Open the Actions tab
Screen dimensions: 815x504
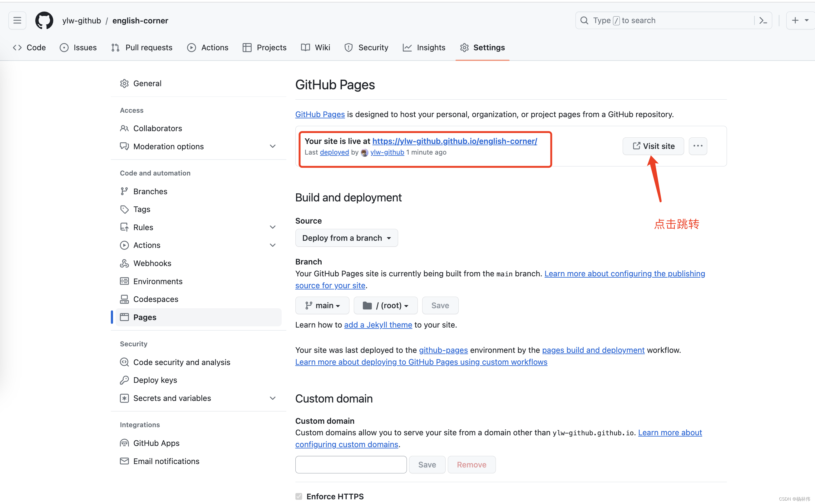click(x=208, y=47)
